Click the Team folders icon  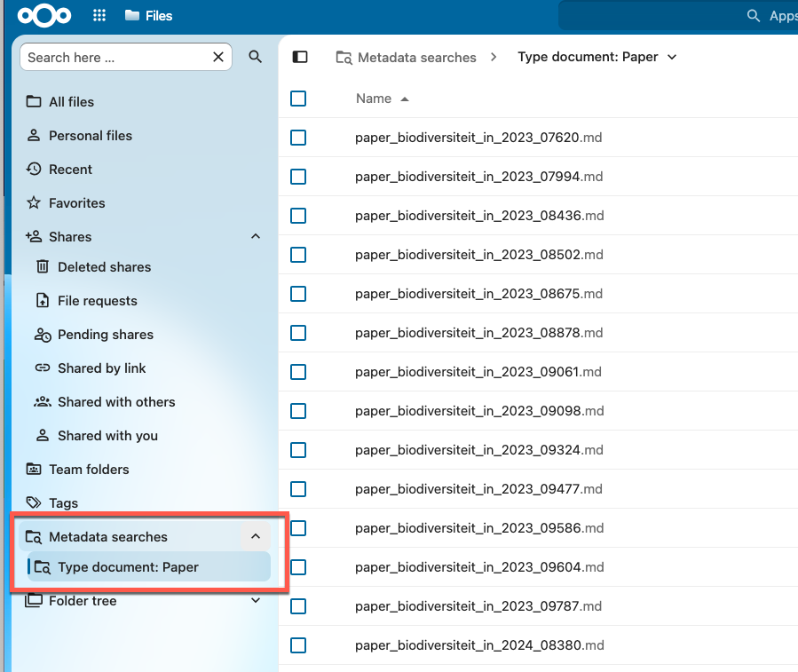(34, 469)
